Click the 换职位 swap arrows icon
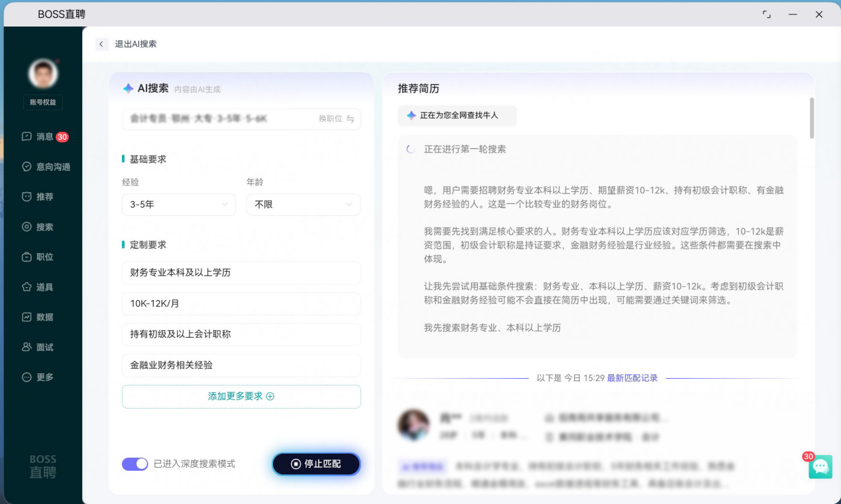This screenshot has height=504, width=841. (x=350, y=119)
